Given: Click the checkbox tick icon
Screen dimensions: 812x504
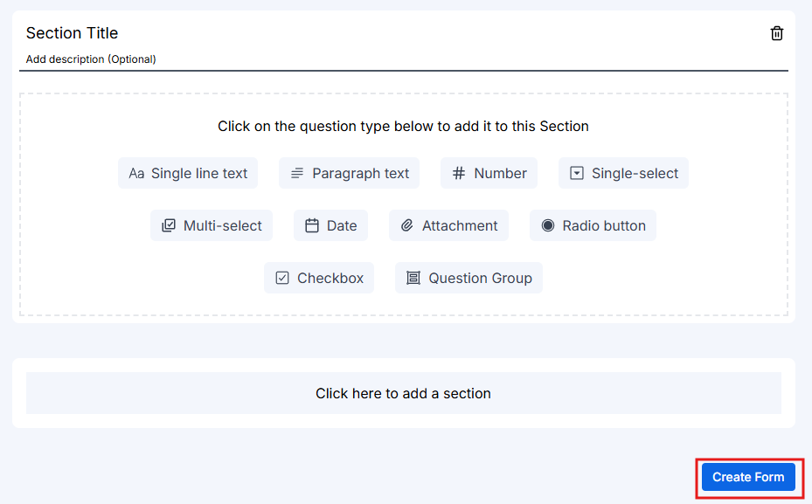Looking at the screenshot, I should click(x=282, y=278).
